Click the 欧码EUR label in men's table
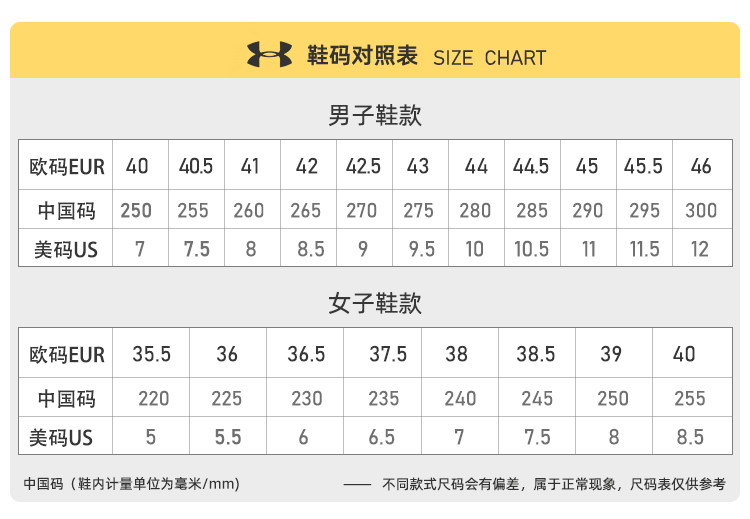Screen dimensions: 750x519 pyautogui.click(x=67, y=167)
